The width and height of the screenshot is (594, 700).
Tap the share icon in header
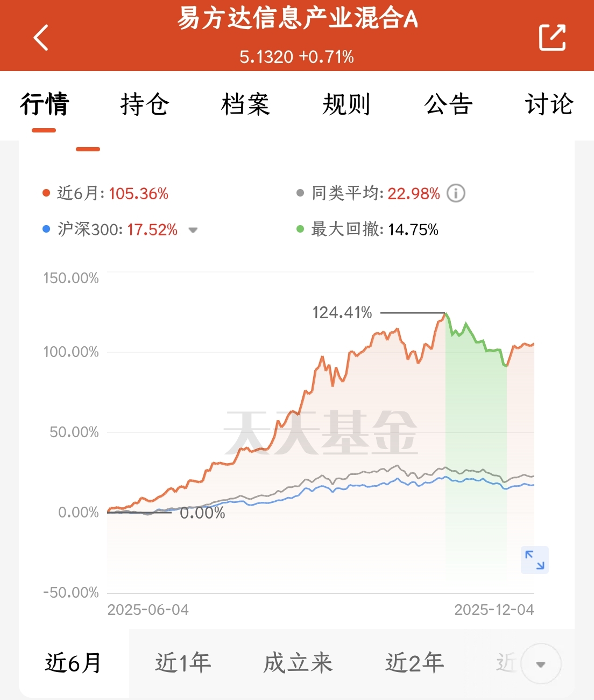tap(552, 38)
